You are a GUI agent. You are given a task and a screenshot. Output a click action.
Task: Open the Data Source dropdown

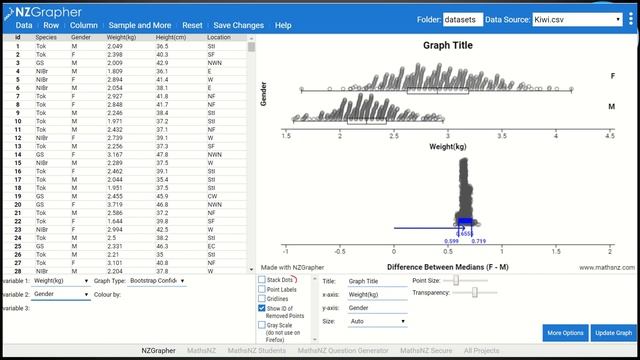click(577, 20)
